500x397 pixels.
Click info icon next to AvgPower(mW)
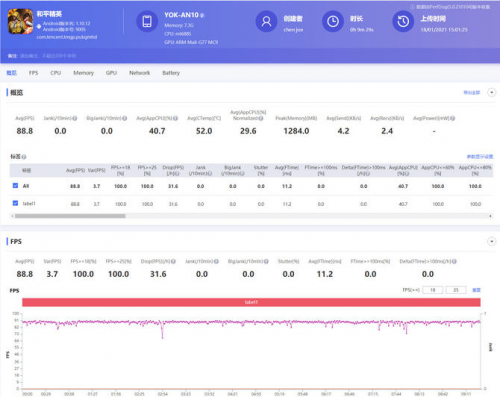(x=453, y=118)
